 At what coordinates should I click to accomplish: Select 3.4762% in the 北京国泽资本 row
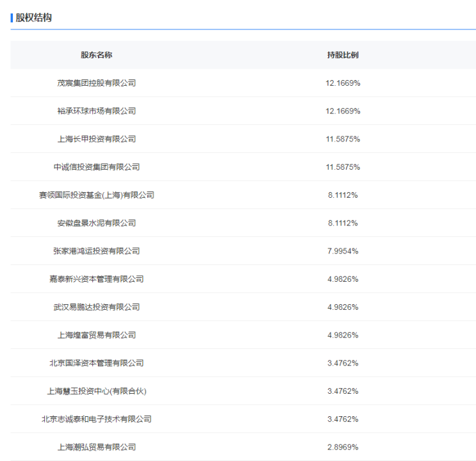click(x=343, y=363)
